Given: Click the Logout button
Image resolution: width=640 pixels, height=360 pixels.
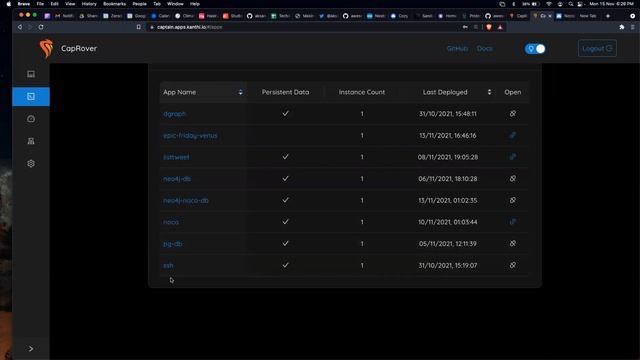Looking at the screenshot, I should pyautogui.click(x=597, y=48).
